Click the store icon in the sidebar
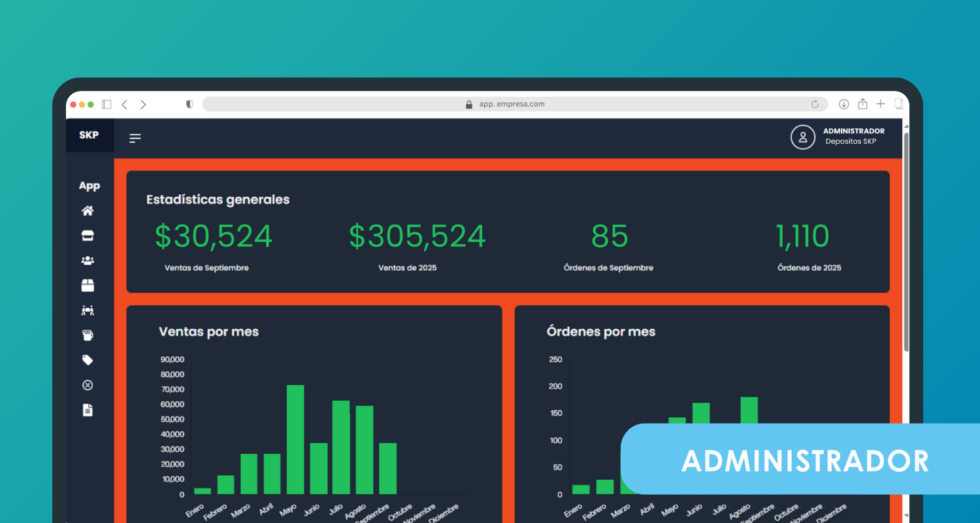Screen dimensions: 980x523 88,235
